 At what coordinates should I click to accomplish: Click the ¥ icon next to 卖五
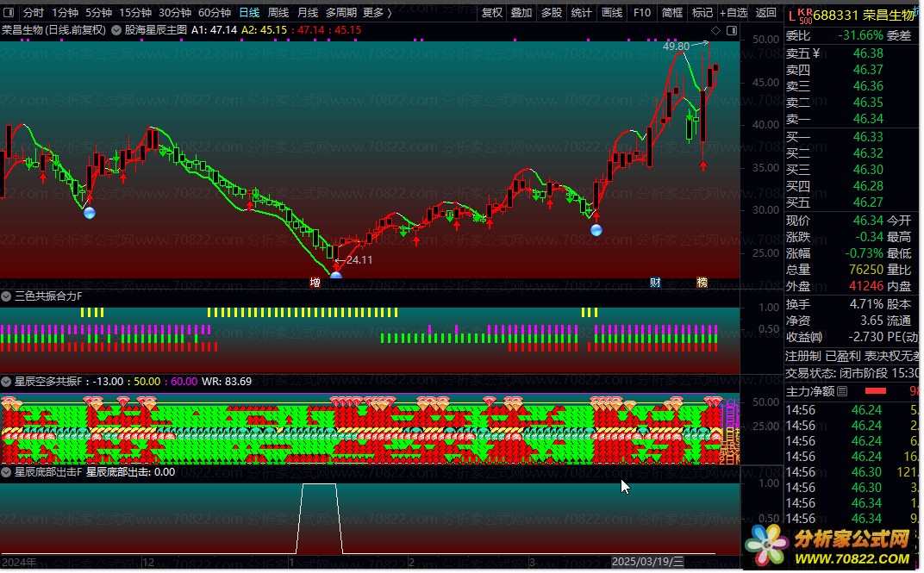point(816,53)
